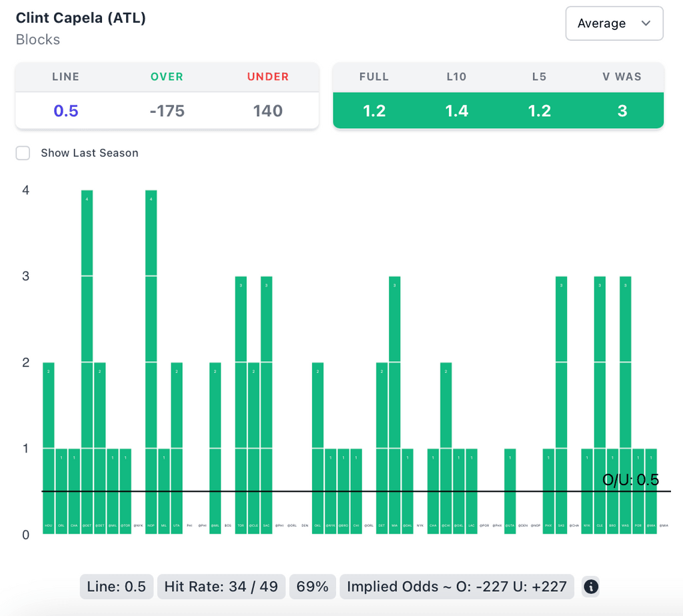The image size is (683, 616).
Task: Enable the Show Last Season checkbox
Action: point(23,153)
